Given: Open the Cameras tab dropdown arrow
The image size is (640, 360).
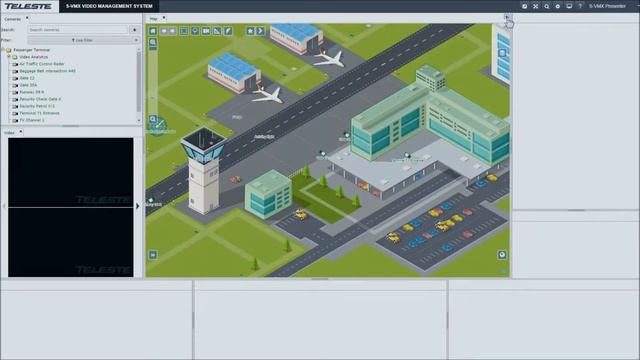Looking at the screenshot, I should (27, 18).
